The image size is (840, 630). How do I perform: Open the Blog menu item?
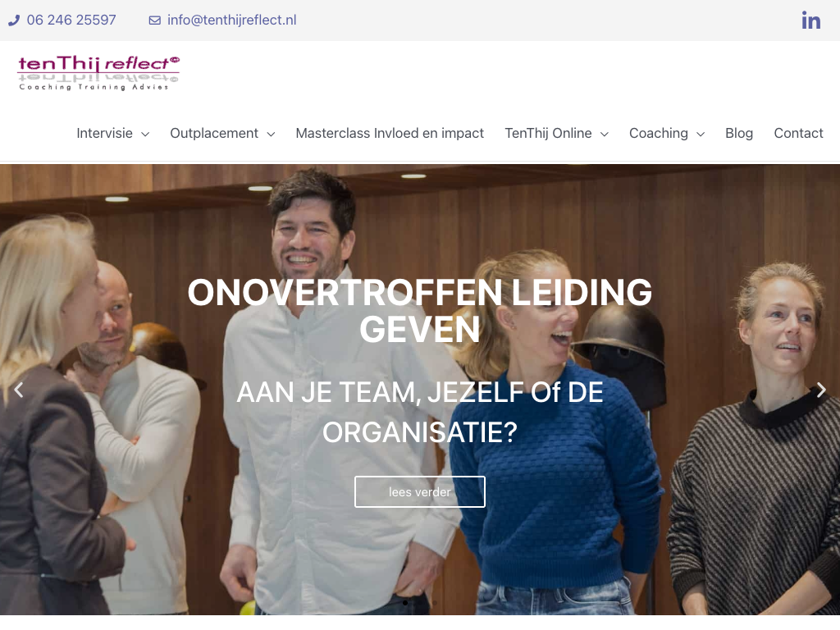[739, 133]
